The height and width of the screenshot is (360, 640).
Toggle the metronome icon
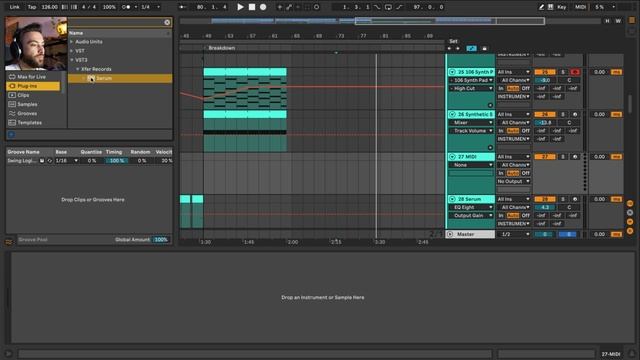pos(127,7)
